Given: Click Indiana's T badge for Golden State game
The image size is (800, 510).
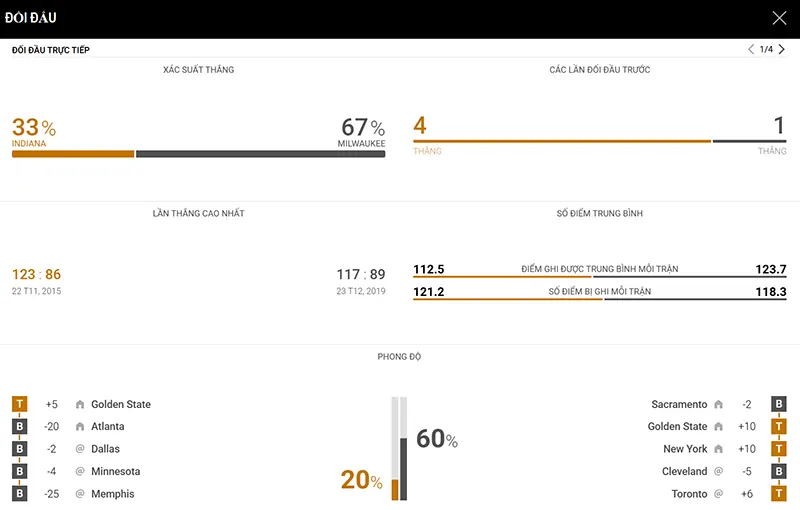Looking at the screenshot, I should point(19,405).
